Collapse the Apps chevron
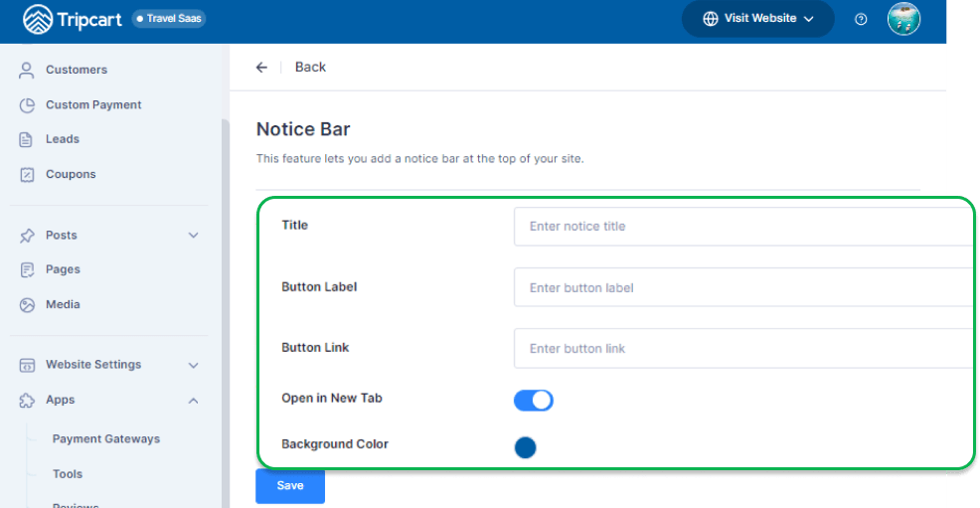The height and width of the screenshot is (508, 980). [x=194, y=401]
